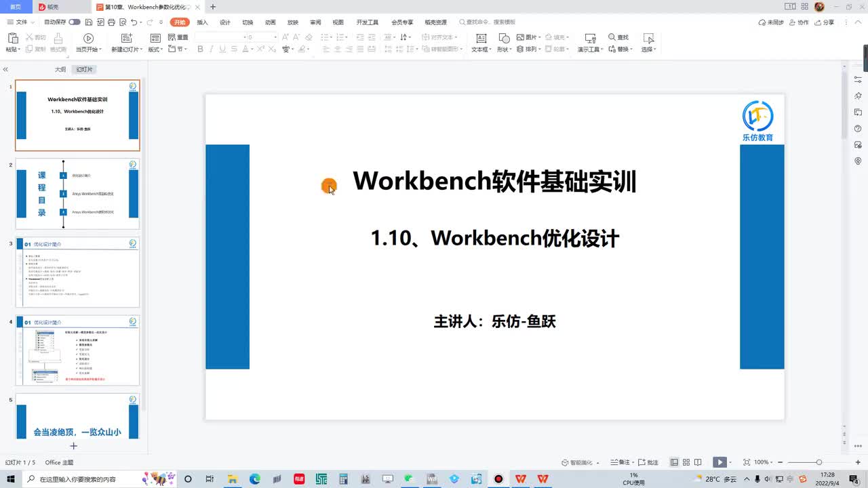The height and width of the screenshot is (488, 868).
Task: Select slide 3 优化设计简介 thumbnail
Action: pos(77,272)
